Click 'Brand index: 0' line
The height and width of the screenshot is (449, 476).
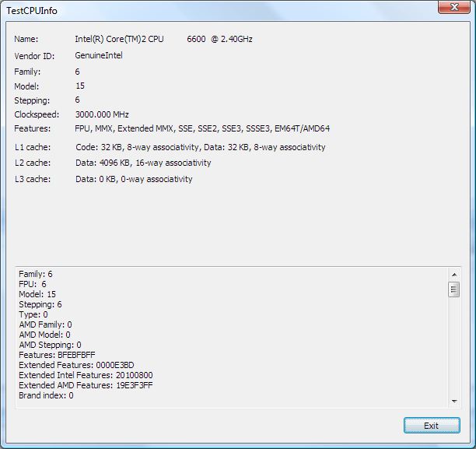[46, 395]
